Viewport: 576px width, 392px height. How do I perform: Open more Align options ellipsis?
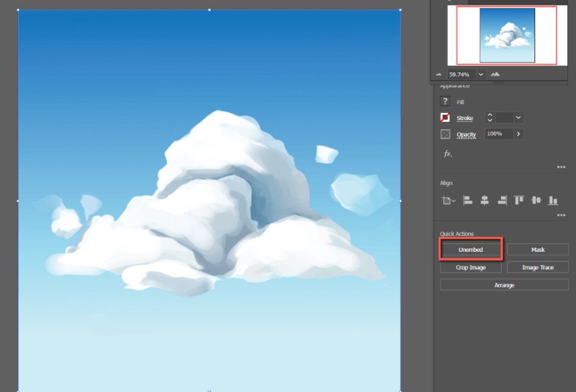[x=561, y=215]
